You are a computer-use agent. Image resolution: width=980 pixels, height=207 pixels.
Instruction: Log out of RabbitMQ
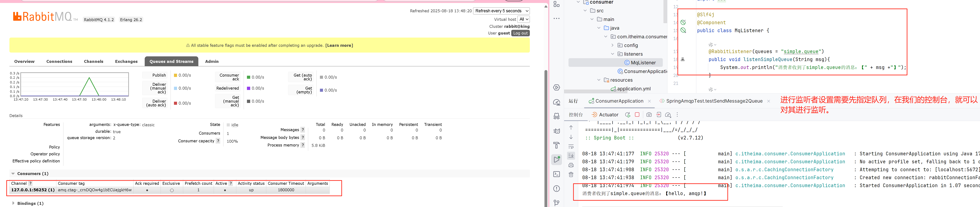pyautogui.click(x=520, y=33)
